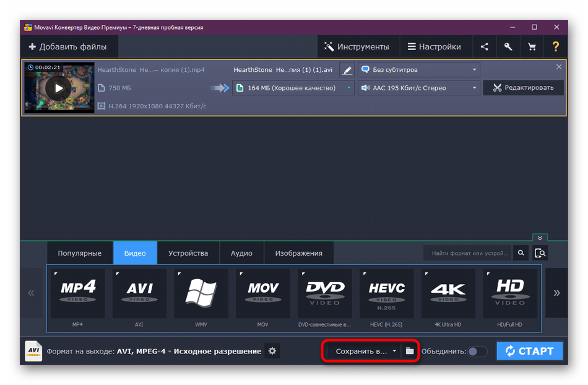
Task: Switch to the Аудио tab
Action: pos(241,253)
